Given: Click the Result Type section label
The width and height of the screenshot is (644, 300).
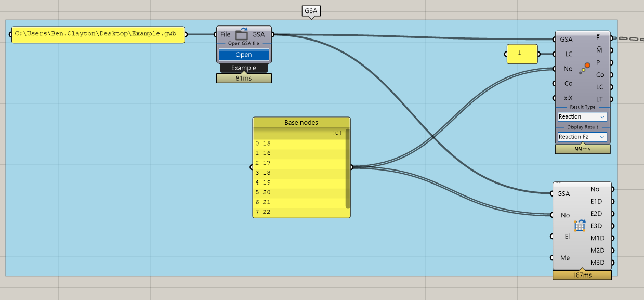Looking at the screenshot, I should pos(583,107).
